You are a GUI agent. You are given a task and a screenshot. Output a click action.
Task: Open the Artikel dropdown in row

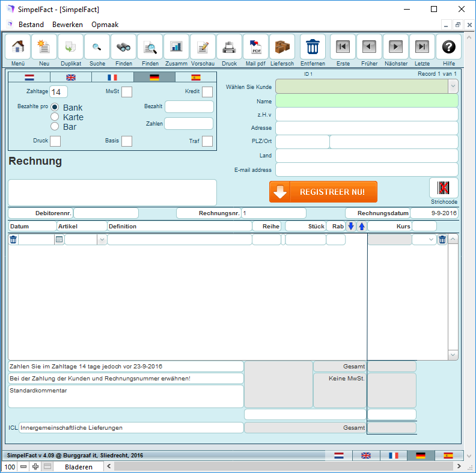[x=102, y=240]
